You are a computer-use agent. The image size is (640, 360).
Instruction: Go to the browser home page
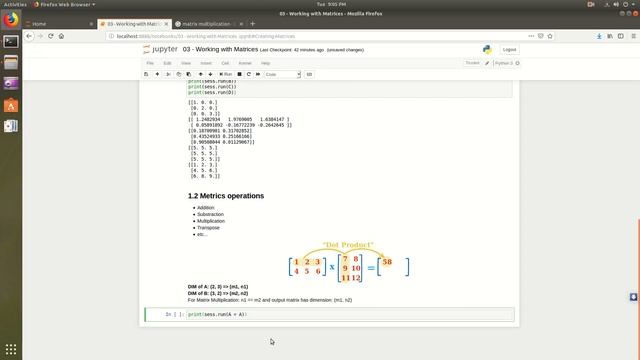tap(61, 36)
